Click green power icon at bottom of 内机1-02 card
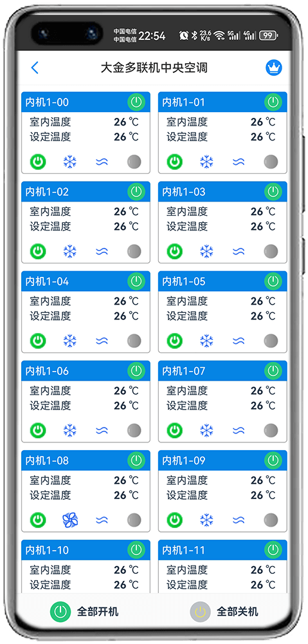Image resolution: width=308 pixels, height=644 pixels. pyautogui.click(x=38, y=251)
